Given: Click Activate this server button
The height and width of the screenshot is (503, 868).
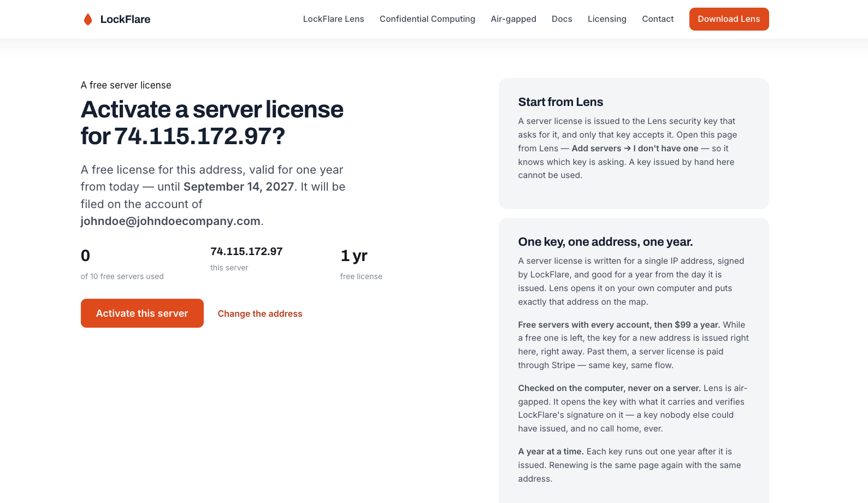Looking at the screenshot, I should (142, 313).
